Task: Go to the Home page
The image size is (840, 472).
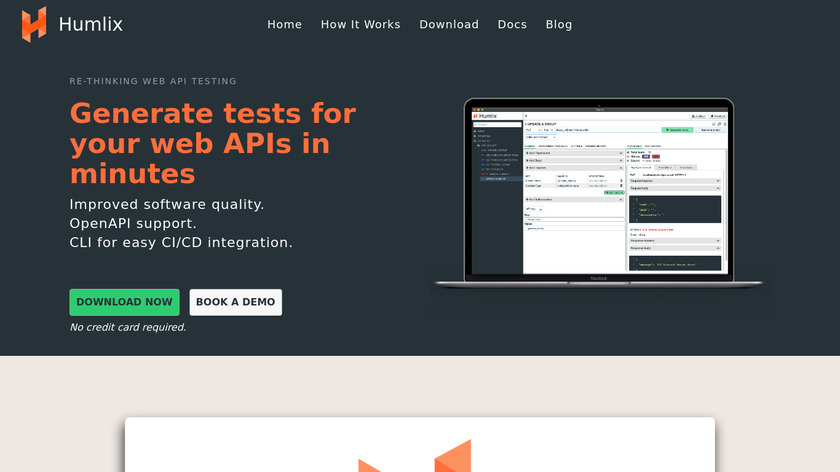Action: click(x=284, y=24)
